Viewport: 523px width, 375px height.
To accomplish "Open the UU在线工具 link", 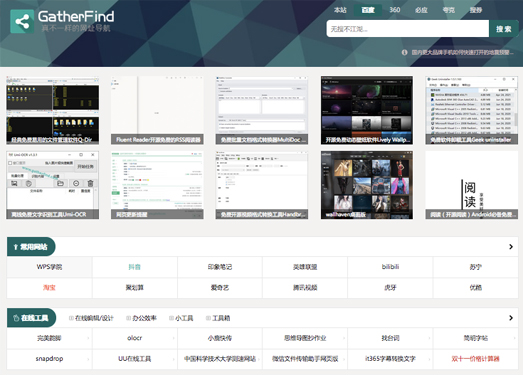I will click(135, 359).
